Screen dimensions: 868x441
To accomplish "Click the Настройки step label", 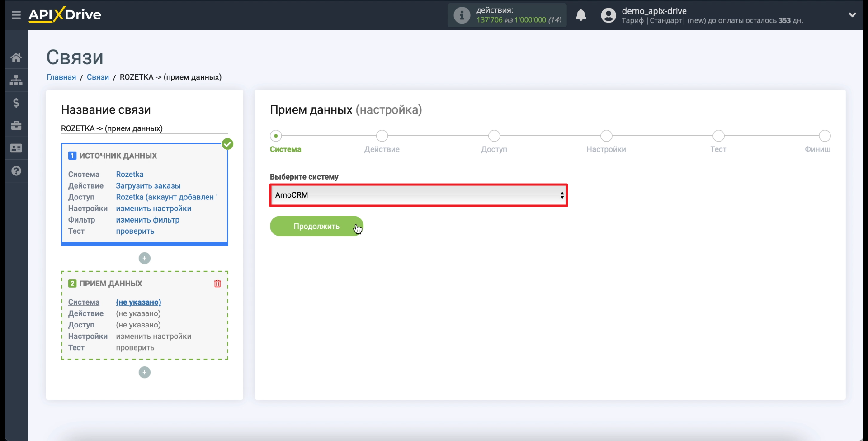I will click(606, 149).
